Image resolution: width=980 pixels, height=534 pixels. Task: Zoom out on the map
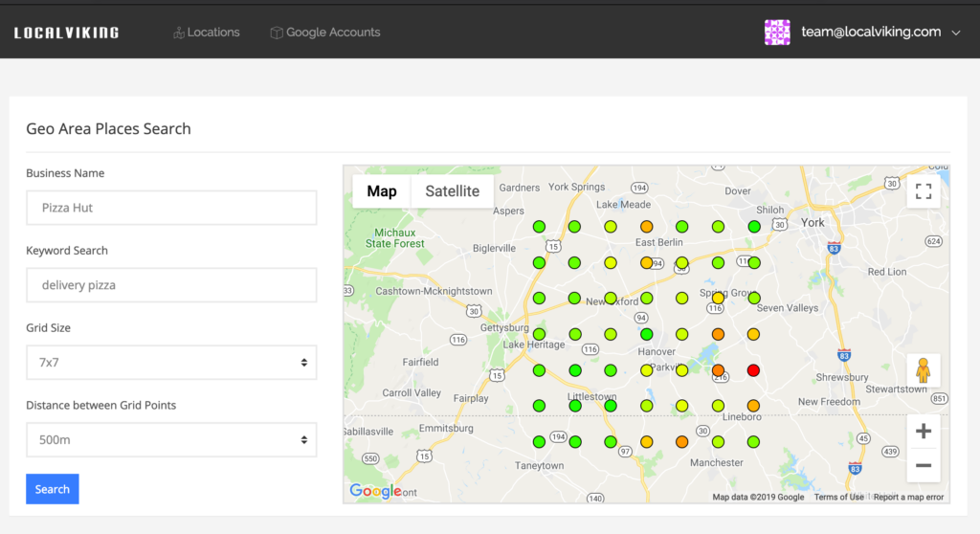coord(924,465)
